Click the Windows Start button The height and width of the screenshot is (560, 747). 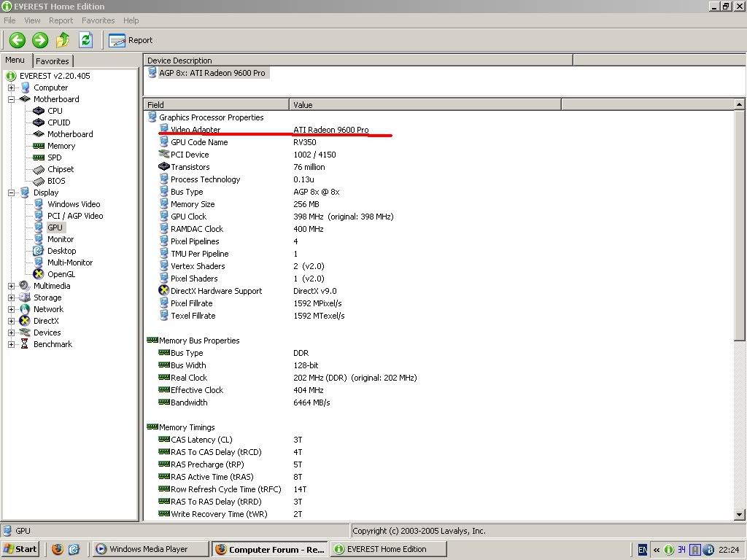[x=20, y=549]
